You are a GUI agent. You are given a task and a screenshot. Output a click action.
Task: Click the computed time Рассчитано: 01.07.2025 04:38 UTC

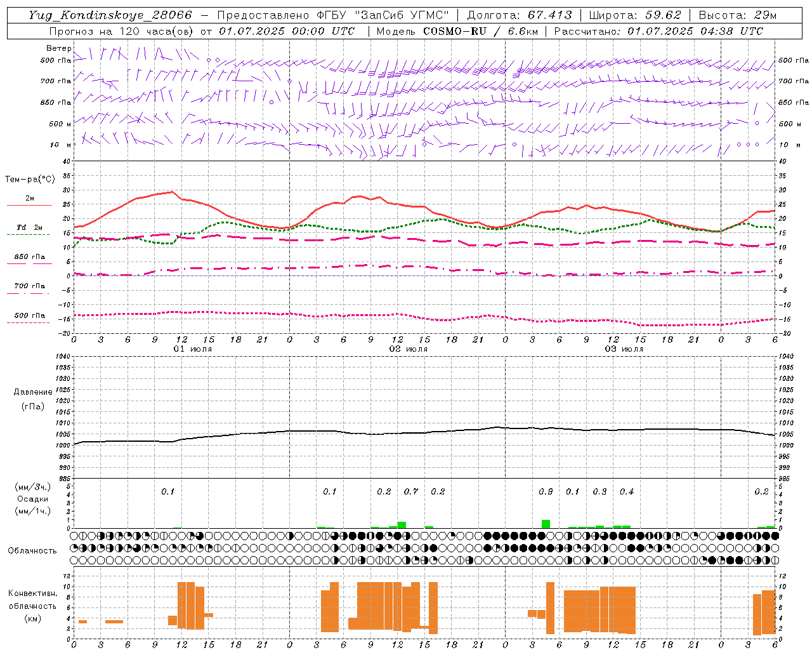pos(658,31)
